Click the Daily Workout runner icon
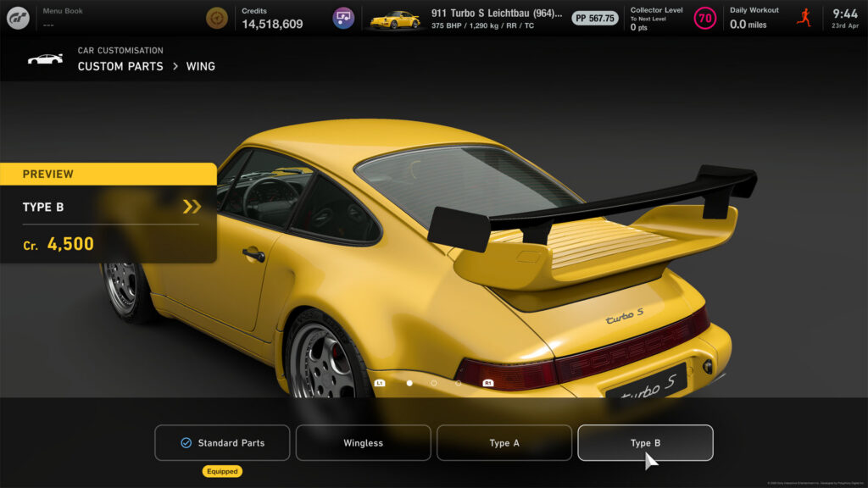Screen dimensions: 868x488 (804, 18)
